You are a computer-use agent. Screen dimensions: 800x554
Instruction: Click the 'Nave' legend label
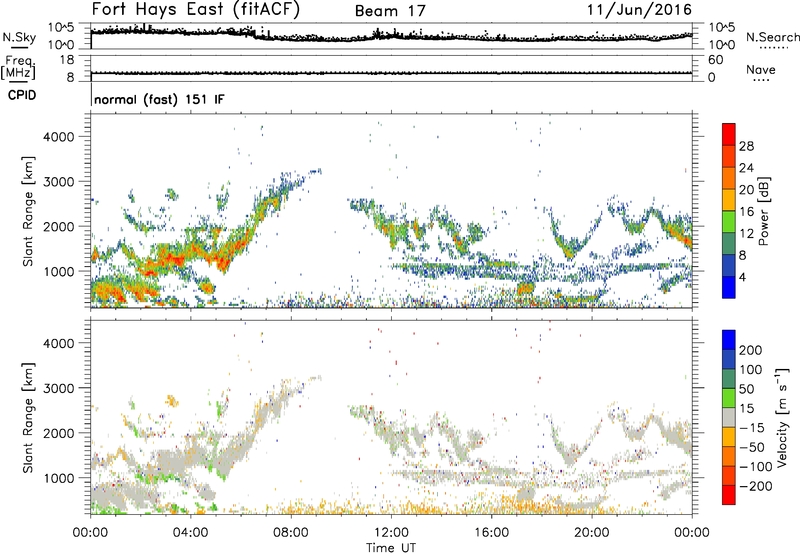[x=761, y=69]
